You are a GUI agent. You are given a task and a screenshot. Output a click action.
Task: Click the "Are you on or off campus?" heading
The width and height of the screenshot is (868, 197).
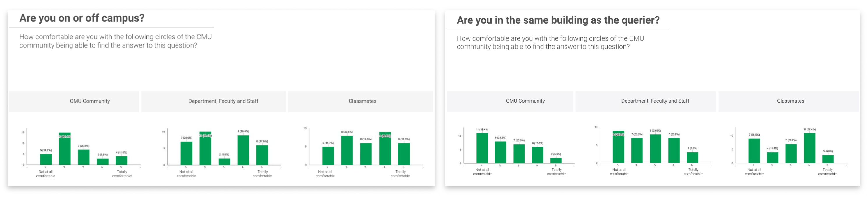(x=82, y=18)
